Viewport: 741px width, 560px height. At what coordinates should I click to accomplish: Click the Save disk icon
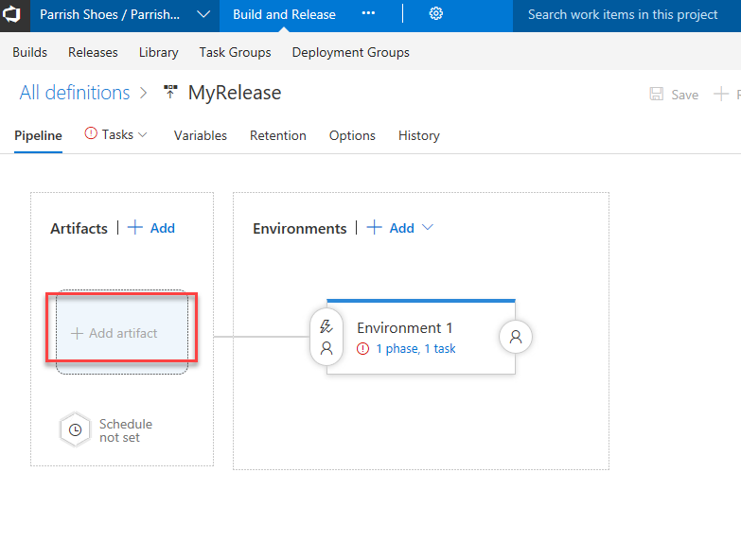(657, 95)
